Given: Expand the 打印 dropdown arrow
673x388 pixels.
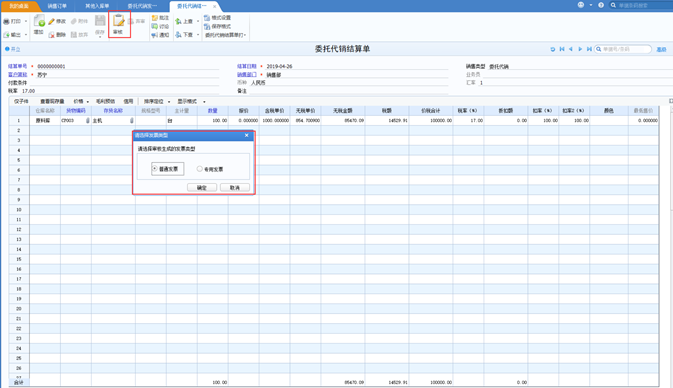Looking at the screenshot, I should tap(26, 21).
